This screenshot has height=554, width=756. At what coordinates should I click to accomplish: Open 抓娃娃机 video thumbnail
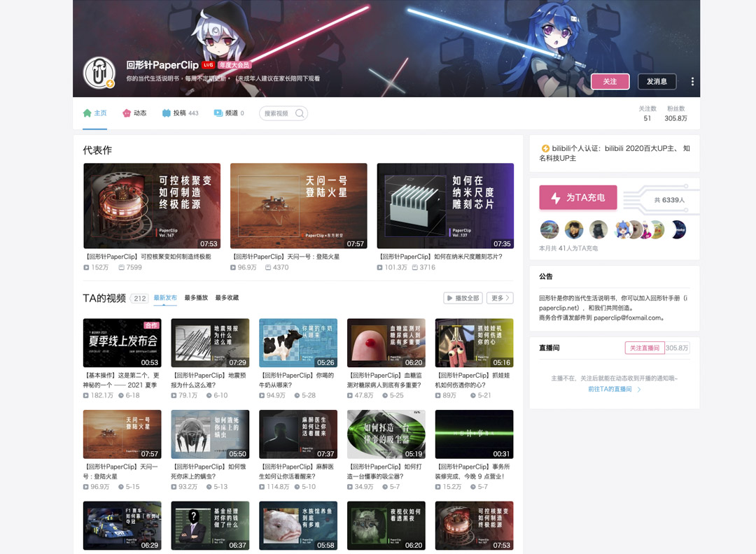click(474, 343)
